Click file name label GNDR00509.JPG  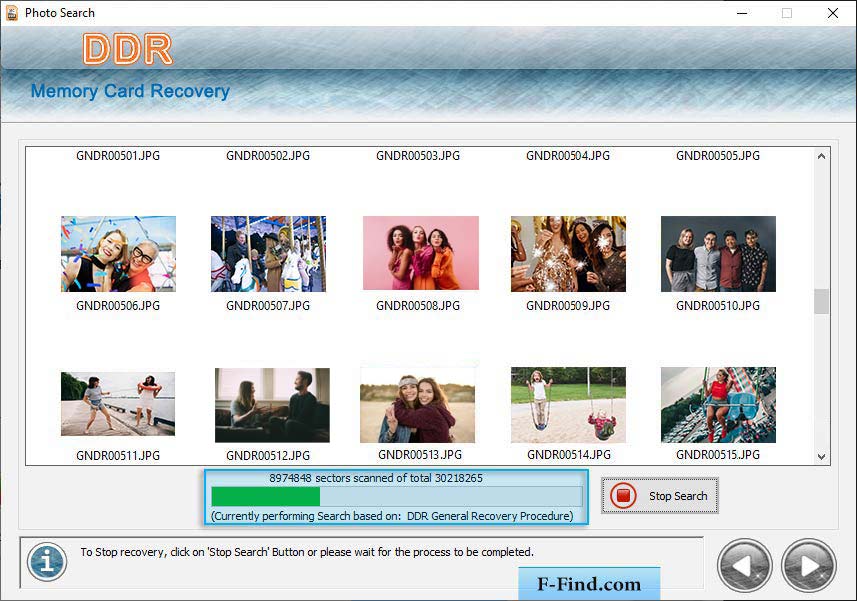pyautogui.click(x=568, y=305)
